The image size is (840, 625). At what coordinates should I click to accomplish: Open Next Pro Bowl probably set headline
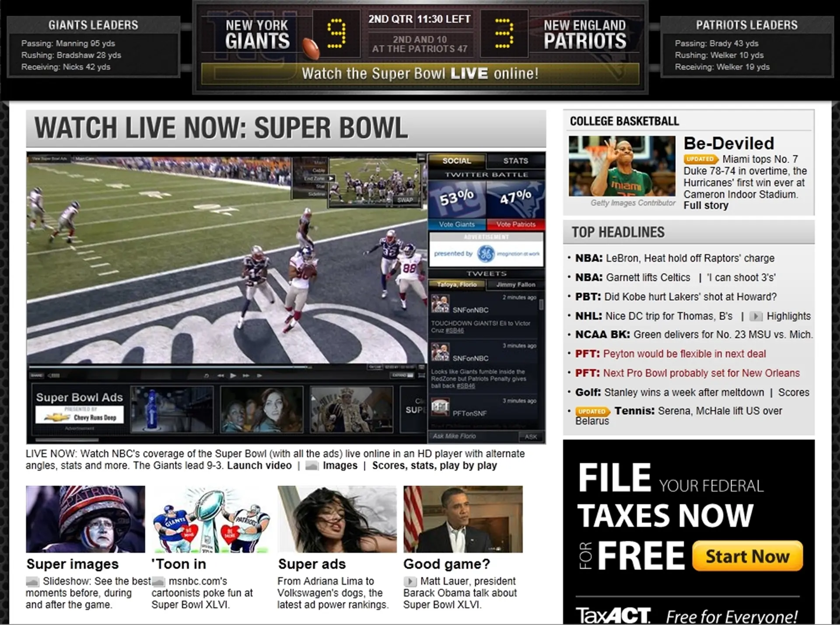701,373
